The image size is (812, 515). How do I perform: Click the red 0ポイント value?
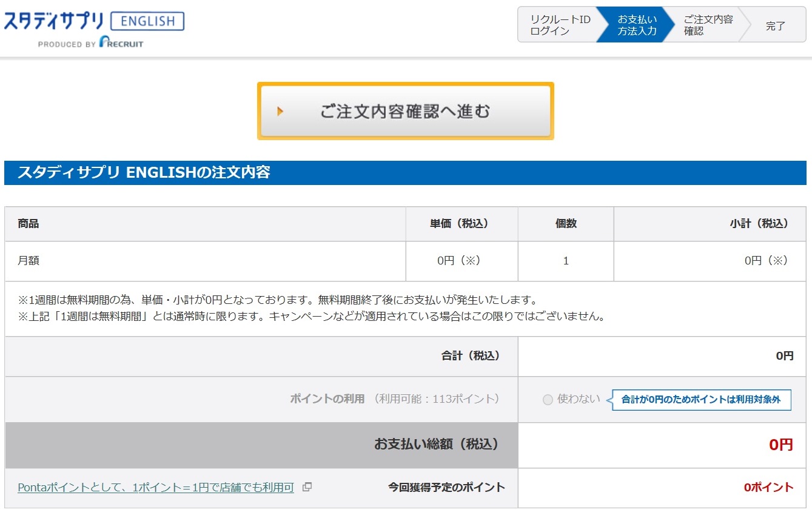[x=768, y=487]
